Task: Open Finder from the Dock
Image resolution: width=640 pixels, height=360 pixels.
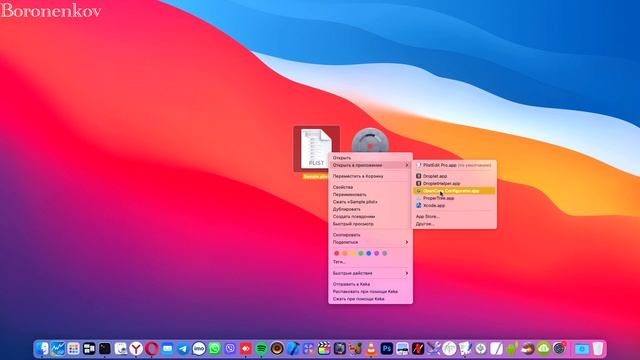Action: click(x=42, y=349)
